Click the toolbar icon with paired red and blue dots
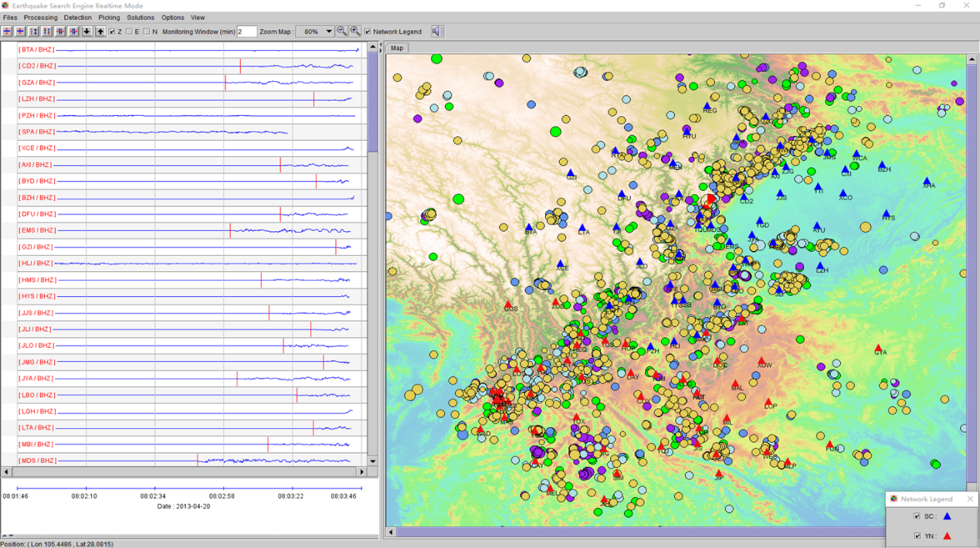Image resolution: width=980 pixels, height=548 pixels. (47, 32)
